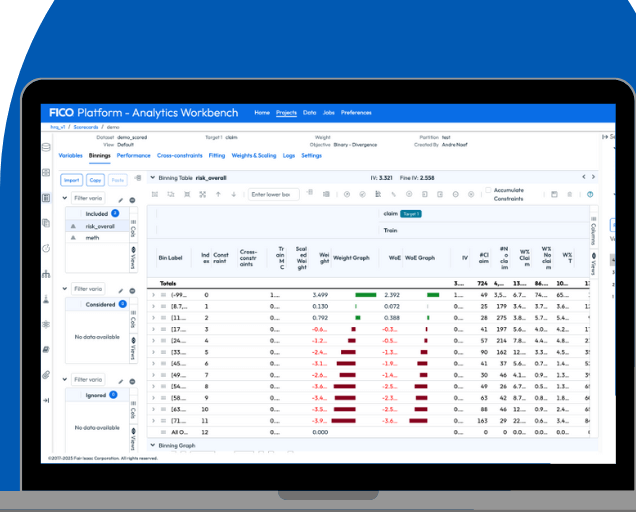Open Data in top navigation
Screen dimensions: 636x512
(309, 112)
